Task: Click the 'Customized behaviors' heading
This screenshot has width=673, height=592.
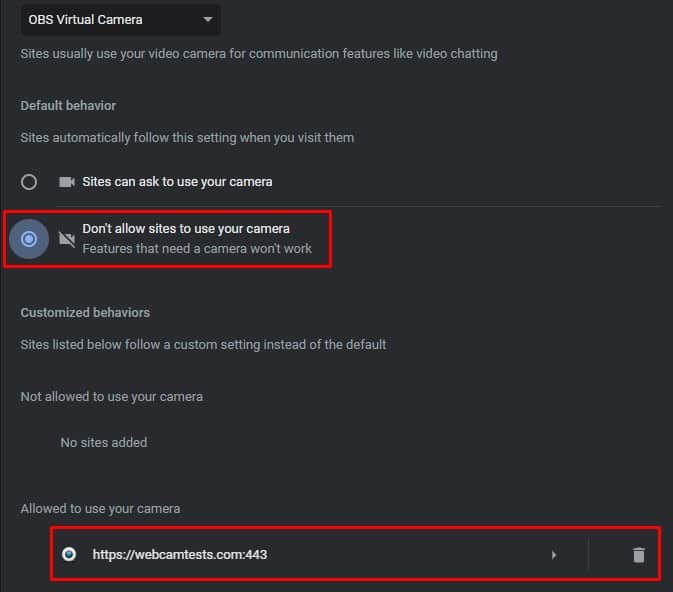Action: coord(85,312)
